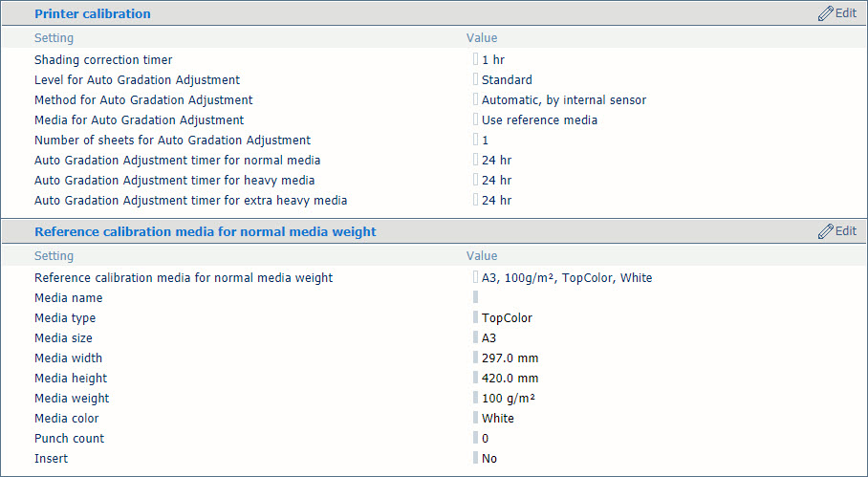
Task: Select Number of sheets for Auto Gradation Adjustment
Action: point(173,140)
